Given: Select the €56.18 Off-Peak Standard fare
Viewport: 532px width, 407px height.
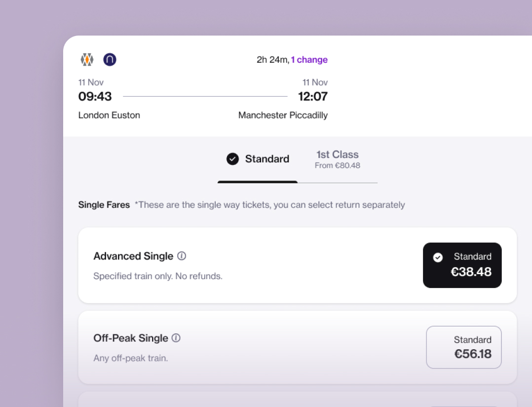Looking at the screenshot, I should coord(463,347).
